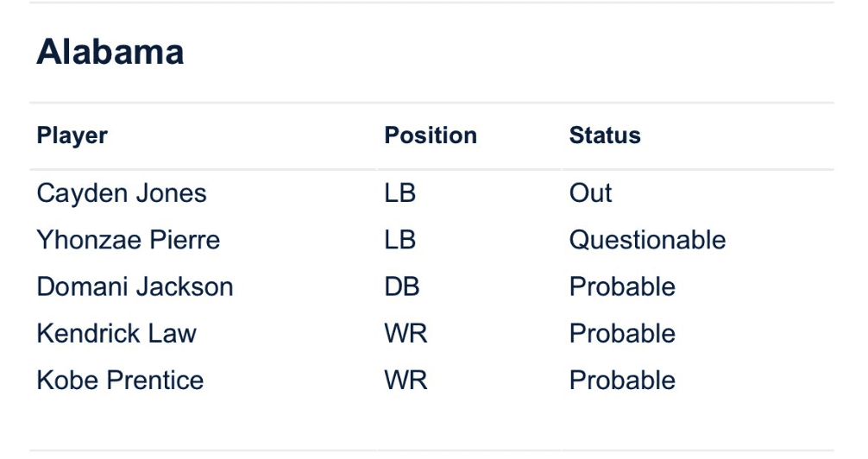Click the Questionable status for Yhonzae Pierre
Image resolution: width=868 pixels, height=459 pixels.
click(647, 240)
